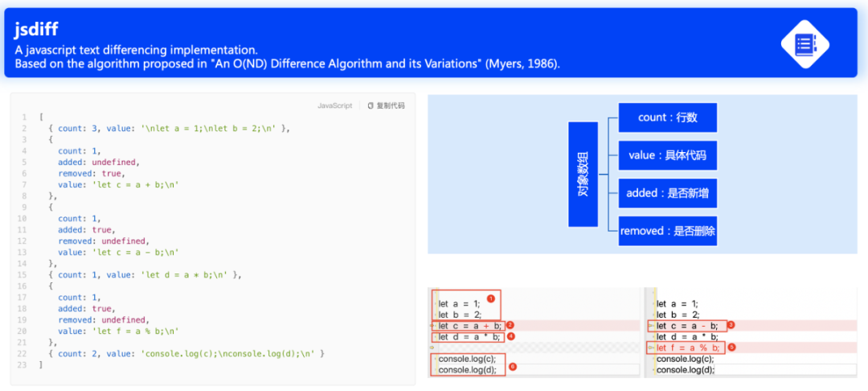This screenshot has height=391, width=868.
Task: Click code line containing 'console.log(c);\nconsole.log(d);\n'
Action: coord(186,353)
